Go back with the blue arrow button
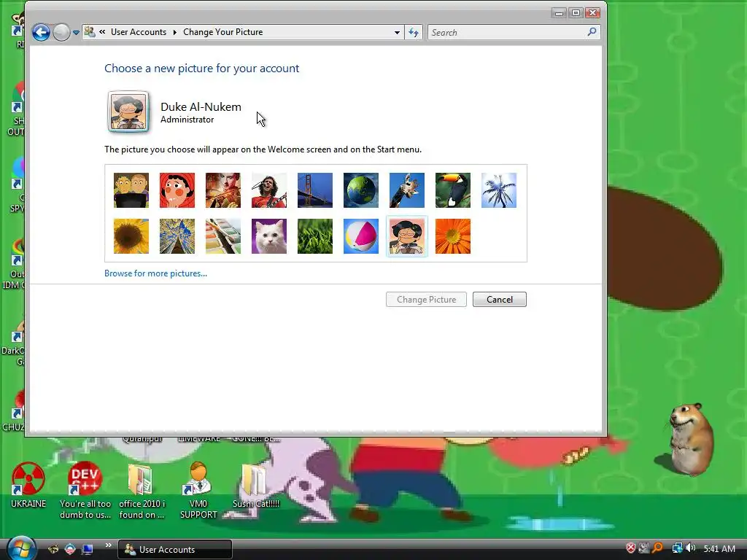 click(x=41, y=32)
